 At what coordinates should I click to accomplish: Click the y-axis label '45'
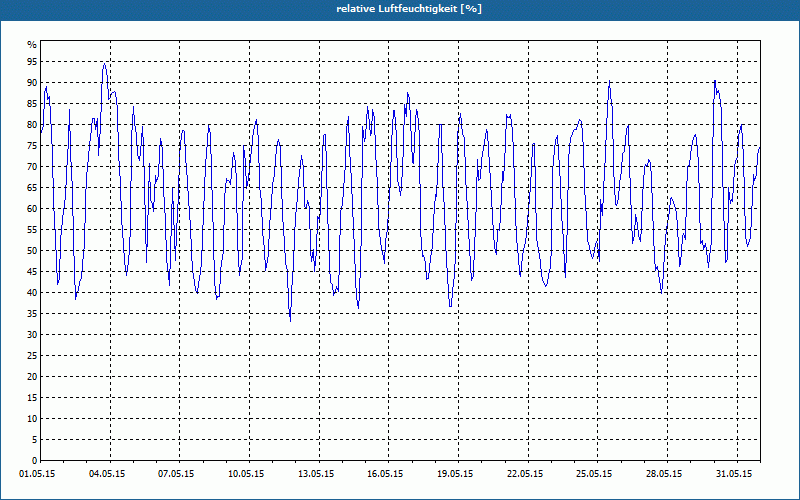click(x=32, y=271)
